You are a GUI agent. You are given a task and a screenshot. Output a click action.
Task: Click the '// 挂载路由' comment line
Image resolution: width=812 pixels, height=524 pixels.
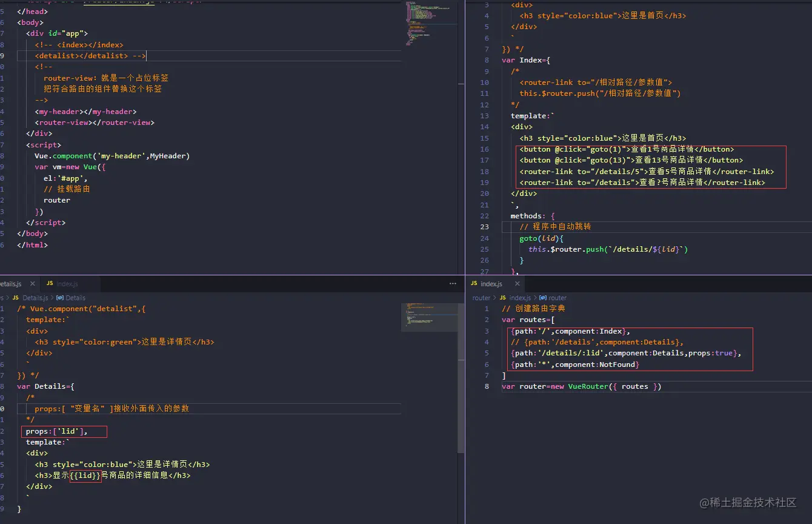(67, 189)
